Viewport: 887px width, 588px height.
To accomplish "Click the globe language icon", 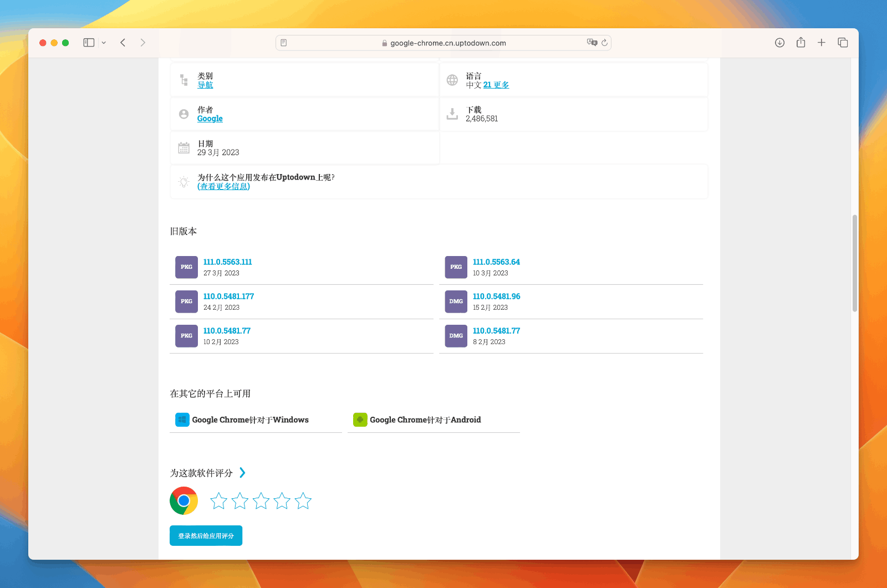I will (x=452, y=80).
